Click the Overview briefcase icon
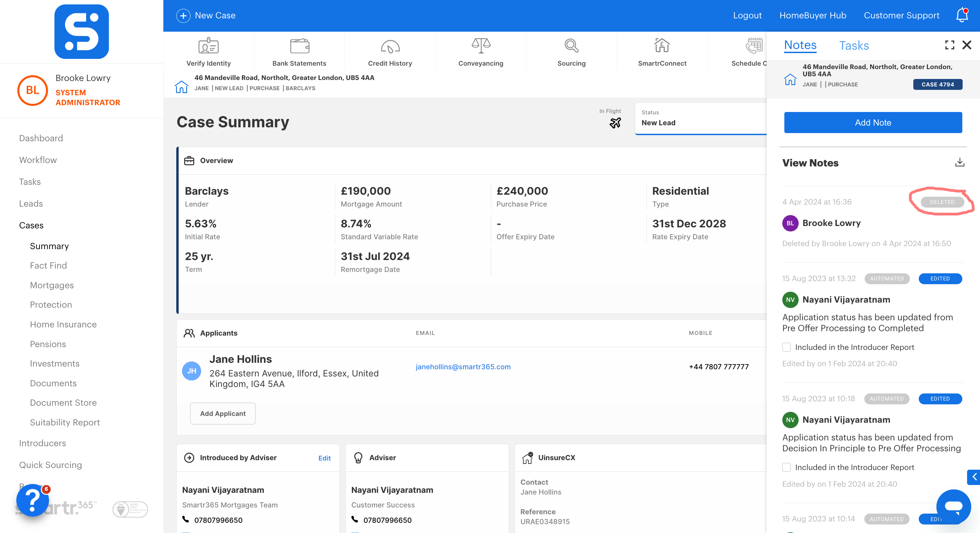980x533 pixels. coord(189,161)
